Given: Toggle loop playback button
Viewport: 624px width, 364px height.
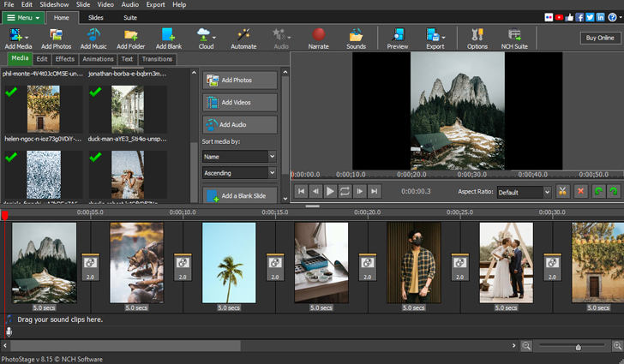Looking at the screenshot, I should tap(345, 191).
